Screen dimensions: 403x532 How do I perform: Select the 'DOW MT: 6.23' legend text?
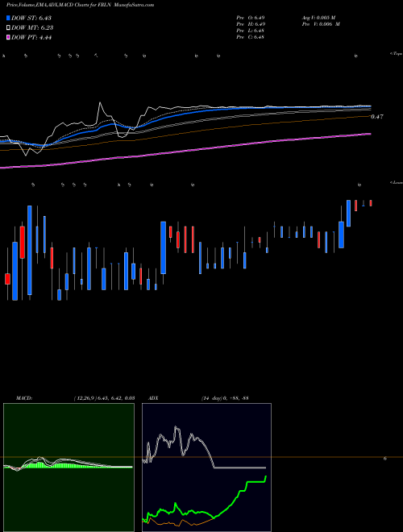coord(32,28)
